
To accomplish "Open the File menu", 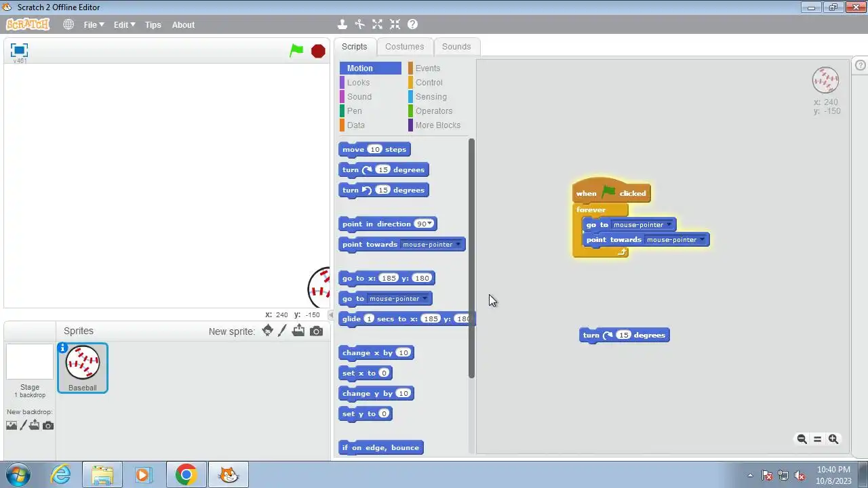I will click(x=94, y=24).
